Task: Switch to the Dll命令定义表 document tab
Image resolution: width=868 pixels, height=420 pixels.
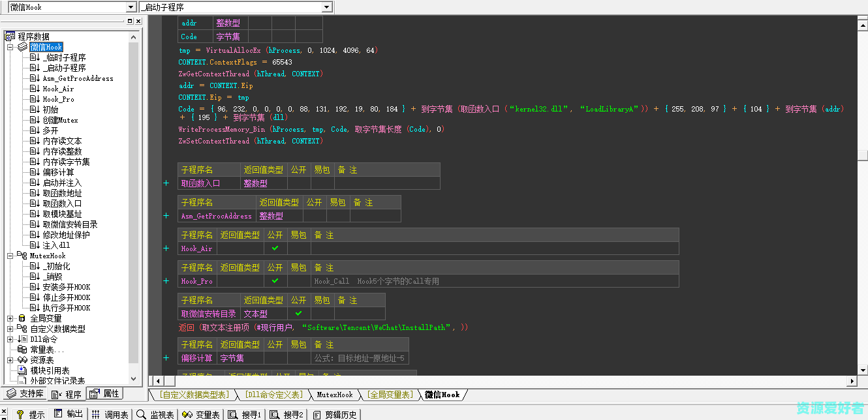Action: click(x=273, y=395)
